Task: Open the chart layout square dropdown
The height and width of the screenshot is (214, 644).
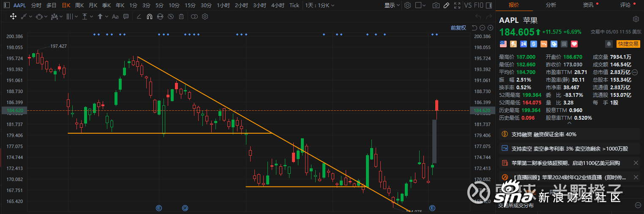Action: tap(420, 5)
